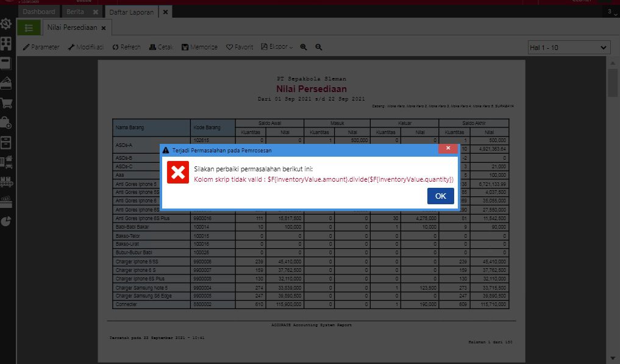Open the shopping cart module in the sidebar
Screen dimensions: 620x364
pyautogui.click(x=8, y=104)
